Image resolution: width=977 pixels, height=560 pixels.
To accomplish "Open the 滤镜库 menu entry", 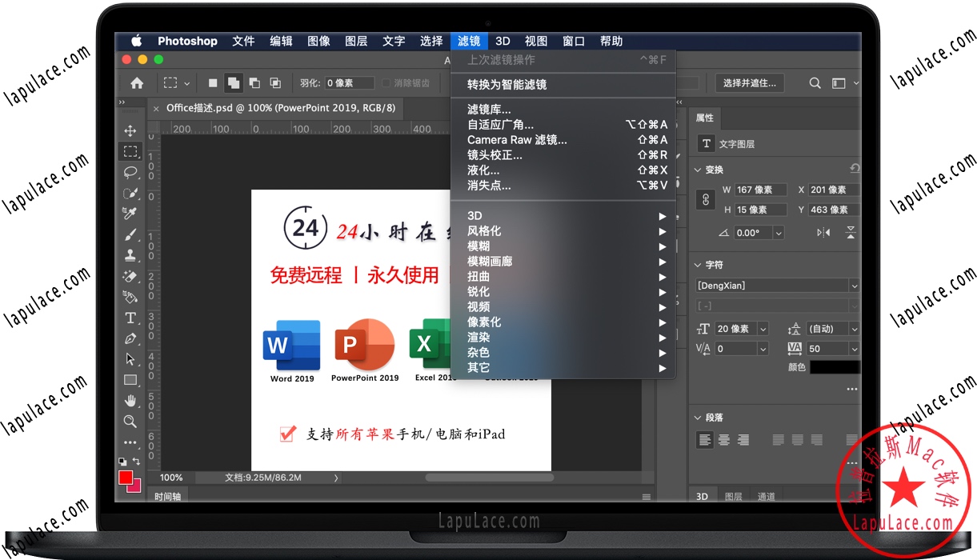I will click(x=491, y=108).
